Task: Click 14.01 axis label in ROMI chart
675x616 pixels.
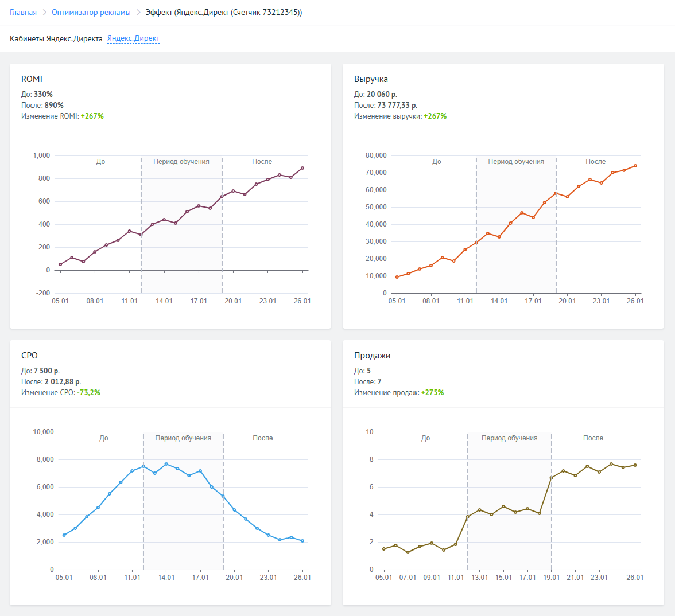Action: [164, 301]
